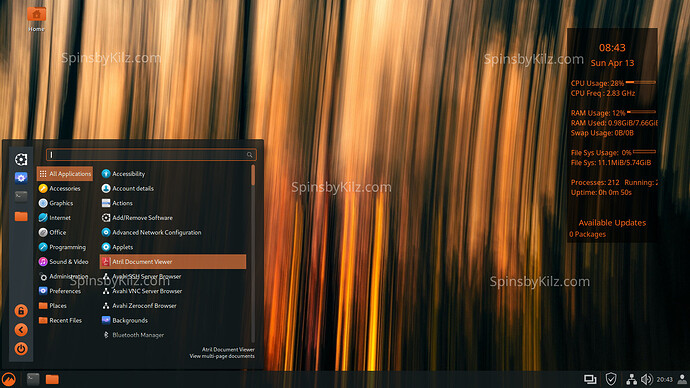Click the volume speaker tray icon
This screenshot has width=690, height=388.
[646, 379]
